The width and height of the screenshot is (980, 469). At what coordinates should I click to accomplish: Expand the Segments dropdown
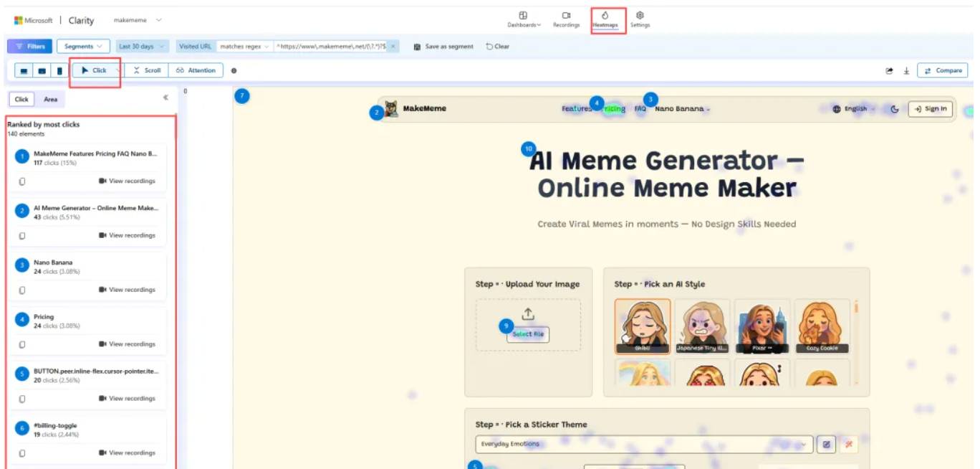(83, 46)
